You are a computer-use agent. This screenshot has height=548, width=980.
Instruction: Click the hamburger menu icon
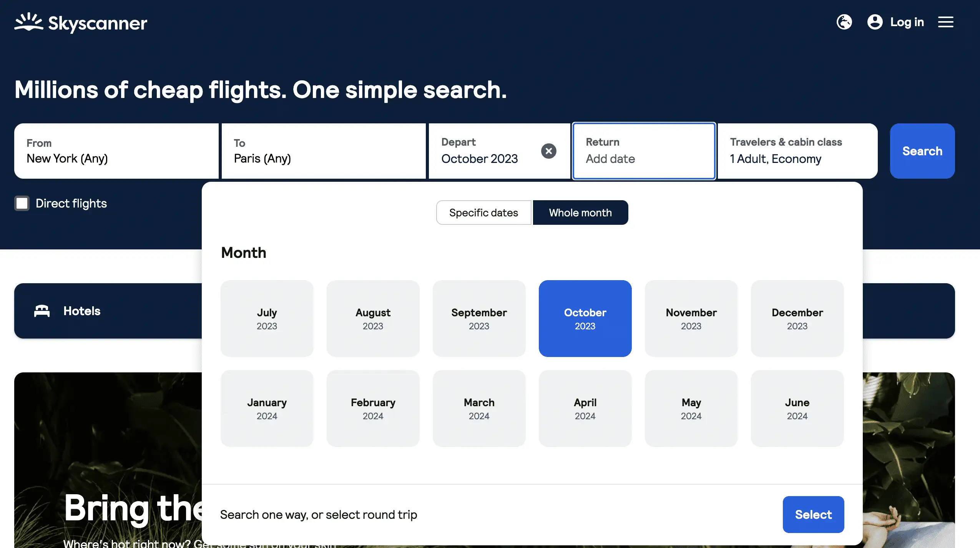point(946,22)
